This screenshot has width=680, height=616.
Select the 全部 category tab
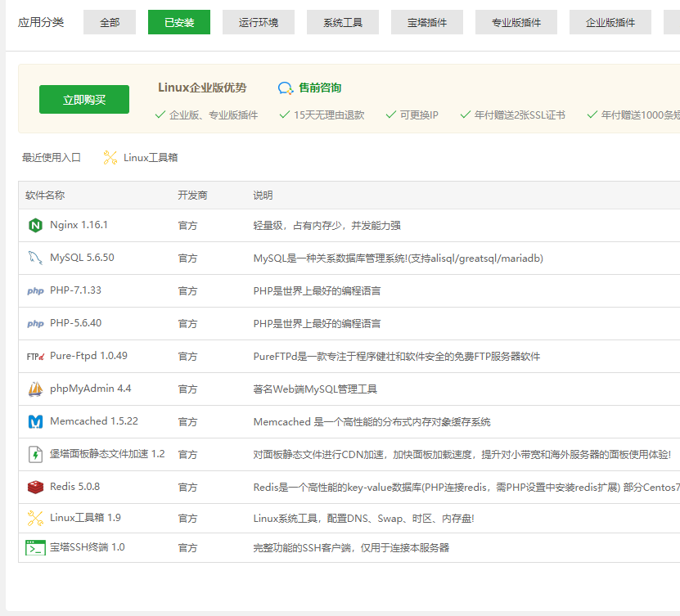tap(110, 22)
